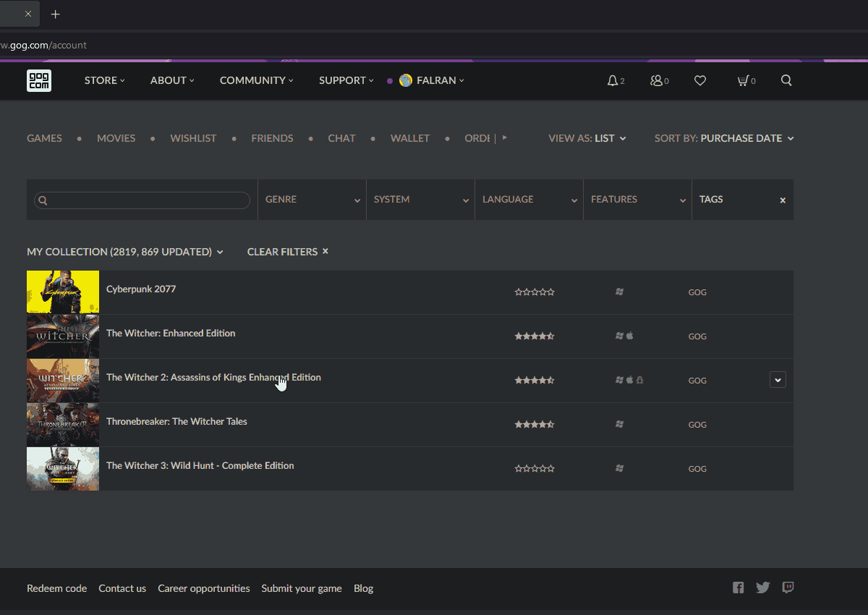Open the shopping cart icon
Screen dimensions: 868x615
[743, 81]
